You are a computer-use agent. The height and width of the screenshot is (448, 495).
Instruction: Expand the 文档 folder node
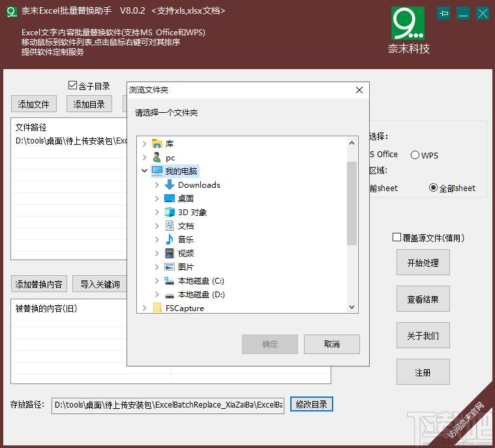click(157, 226)
